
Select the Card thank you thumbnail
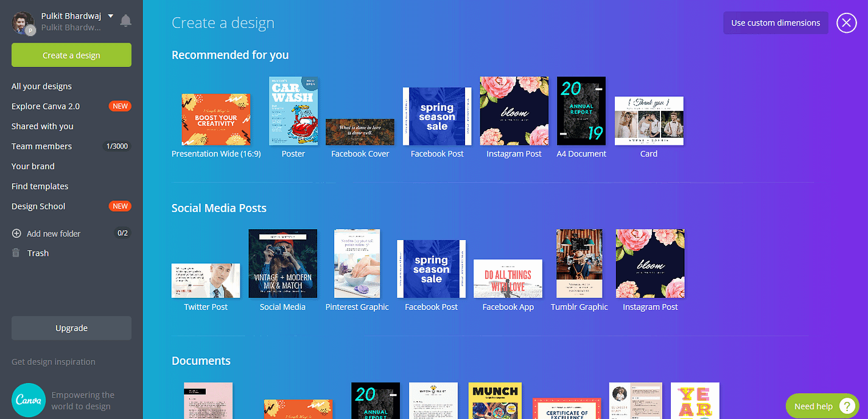(x=649, y=121)
